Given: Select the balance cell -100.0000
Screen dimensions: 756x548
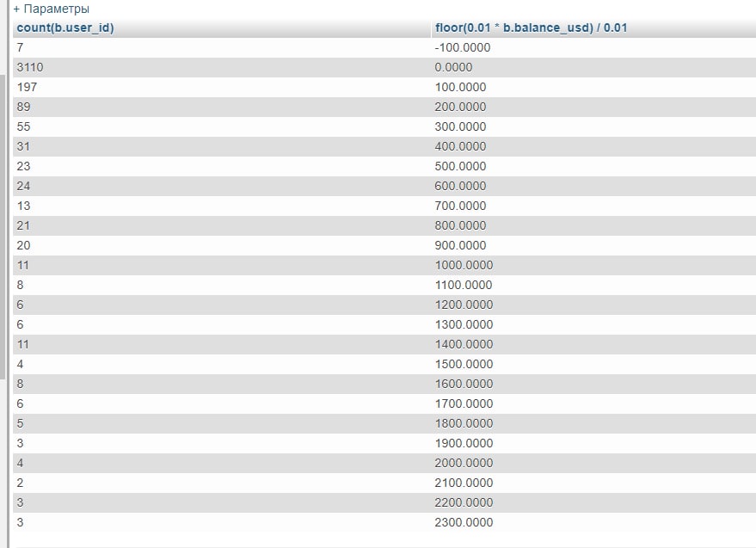Looking at the screenshot, I should 593,48.
